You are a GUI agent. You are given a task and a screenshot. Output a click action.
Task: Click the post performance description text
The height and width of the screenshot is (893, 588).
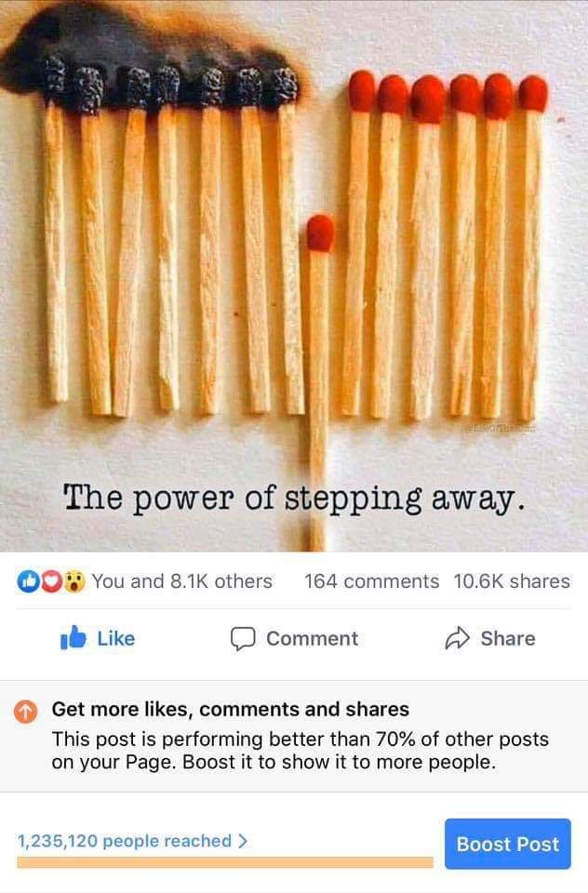[x=300, y=751]
